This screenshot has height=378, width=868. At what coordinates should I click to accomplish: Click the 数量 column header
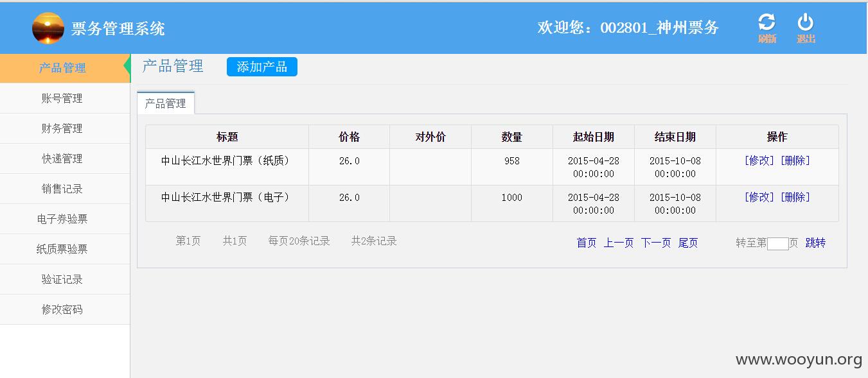point(512,137)
